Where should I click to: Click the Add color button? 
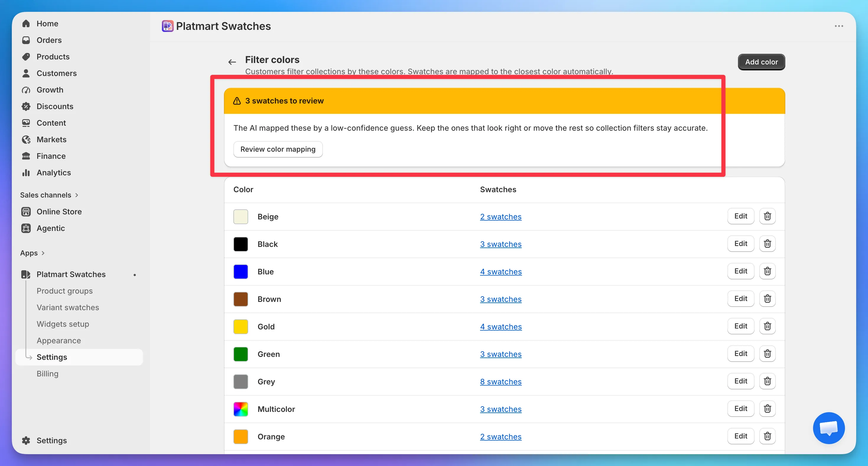click(761, 62)
